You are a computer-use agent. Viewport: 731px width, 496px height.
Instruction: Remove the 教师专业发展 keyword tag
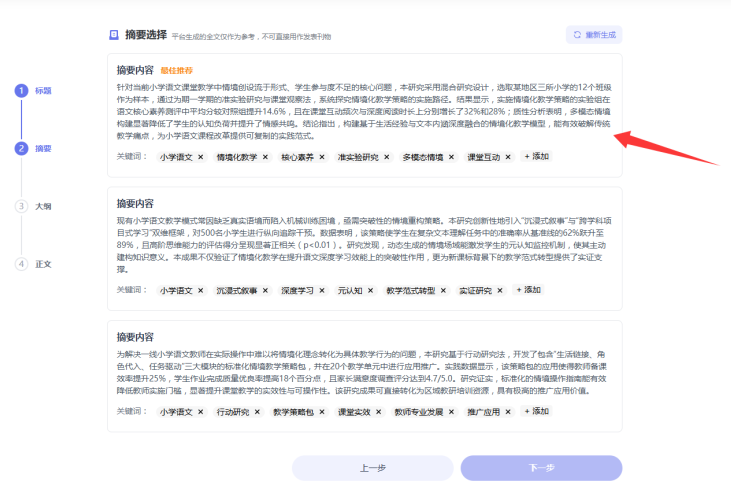pyautogui.click(x=451, y=412)
